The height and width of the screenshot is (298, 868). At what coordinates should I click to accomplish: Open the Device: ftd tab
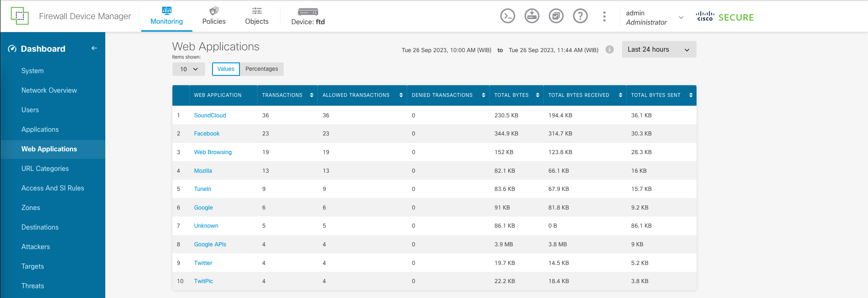coord(308,16)
